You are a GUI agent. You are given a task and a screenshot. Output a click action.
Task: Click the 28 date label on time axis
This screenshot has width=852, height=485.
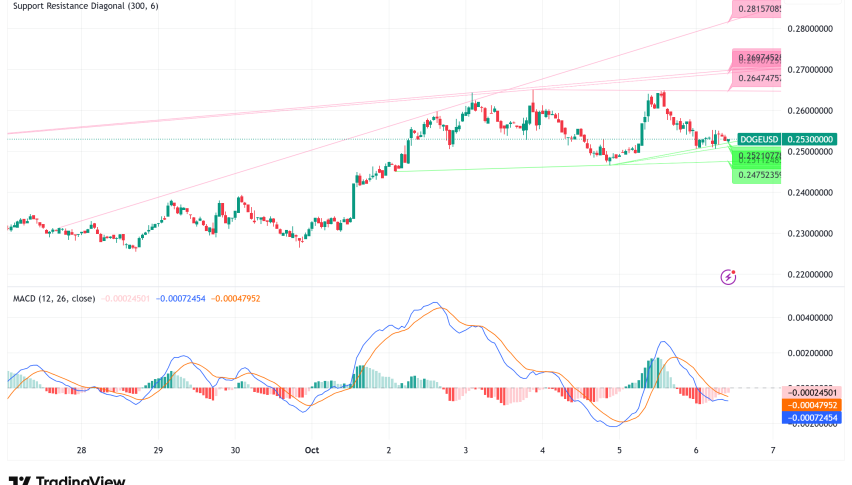82,451
